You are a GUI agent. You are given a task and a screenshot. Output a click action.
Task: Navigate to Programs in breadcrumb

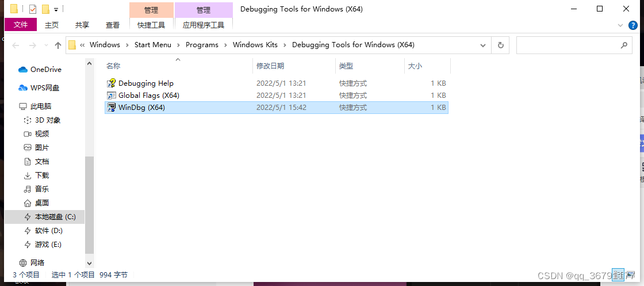pos(202,45)
